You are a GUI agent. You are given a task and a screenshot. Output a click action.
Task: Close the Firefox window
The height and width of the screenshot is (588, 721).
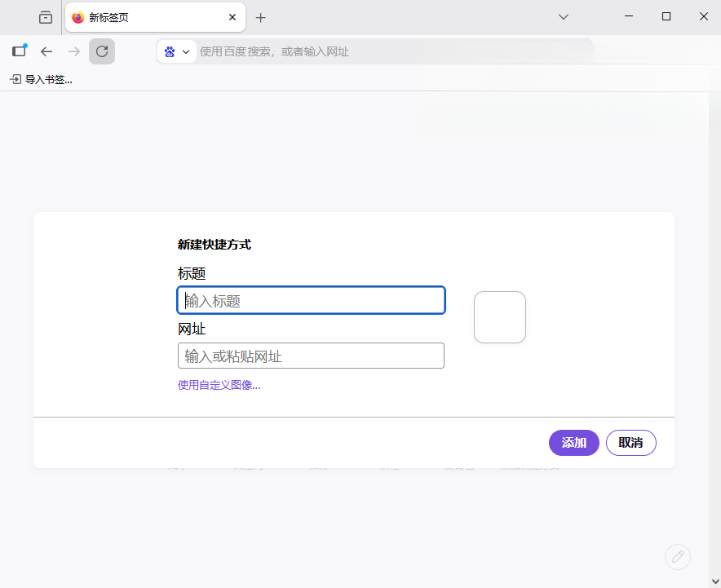704,16
